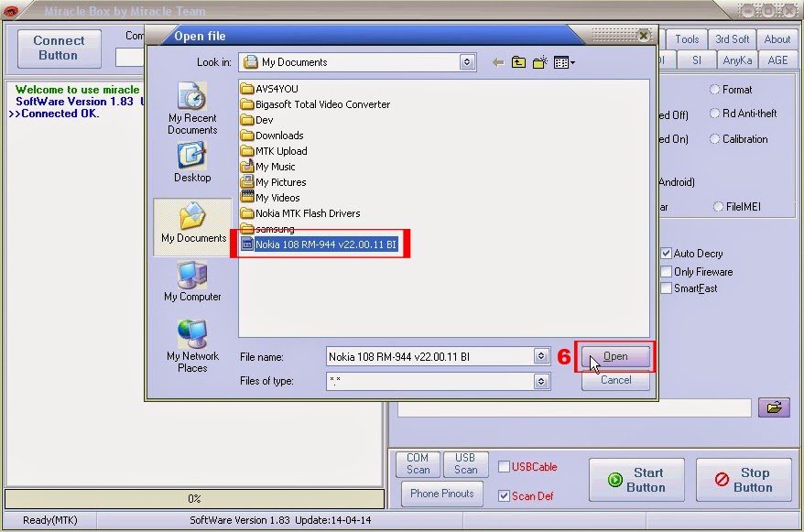This screenshot has height=532, width=804.
Task: Click the browse folder icon in Miracle Box
Action: [774, 407]
